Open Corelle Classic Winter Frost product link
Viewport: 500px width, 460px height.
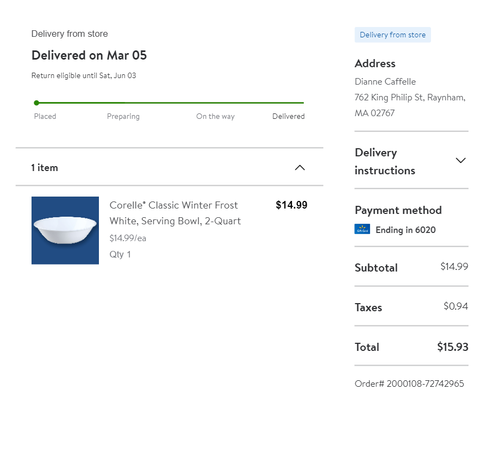click(175, 213)
